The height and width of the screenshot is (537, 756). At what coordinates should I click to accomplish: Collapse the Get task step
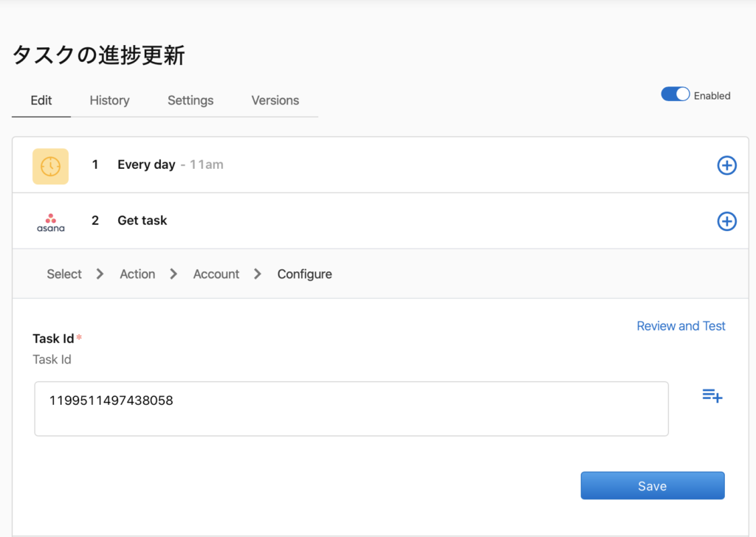142,221
